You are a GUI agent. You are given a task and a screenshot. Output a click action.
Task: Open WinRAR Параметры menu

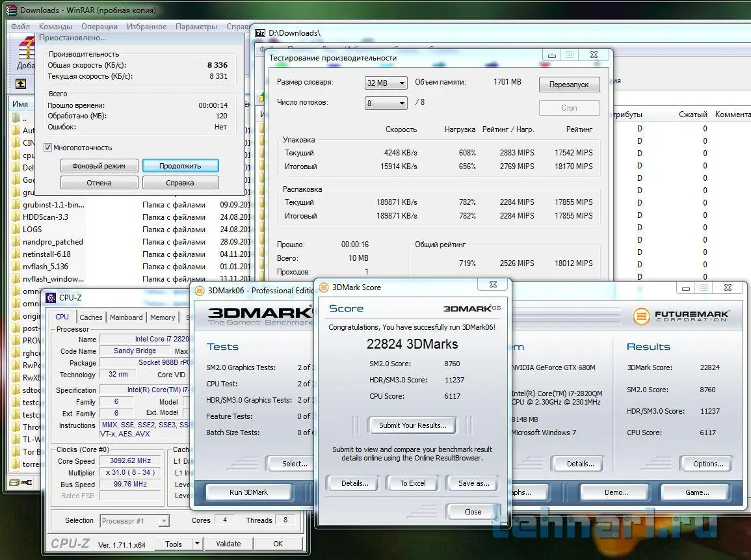point(196,27)
